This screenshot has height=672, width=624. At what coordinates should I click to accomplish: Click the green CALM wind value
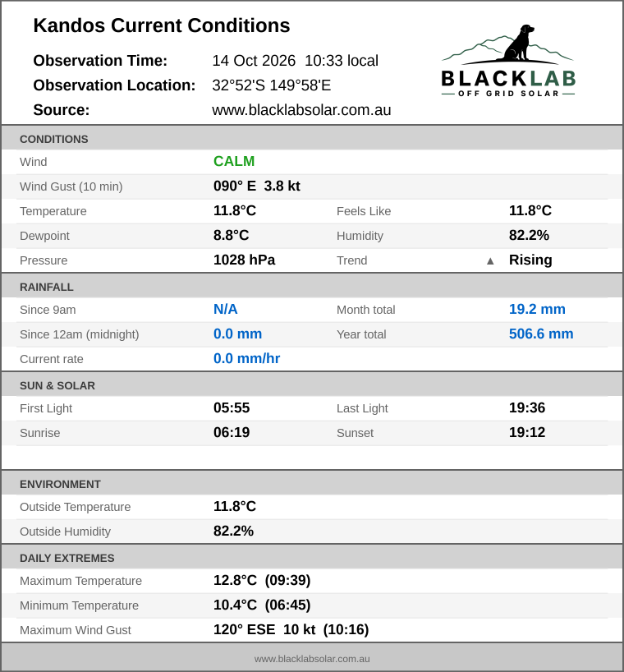pos(234,161)
